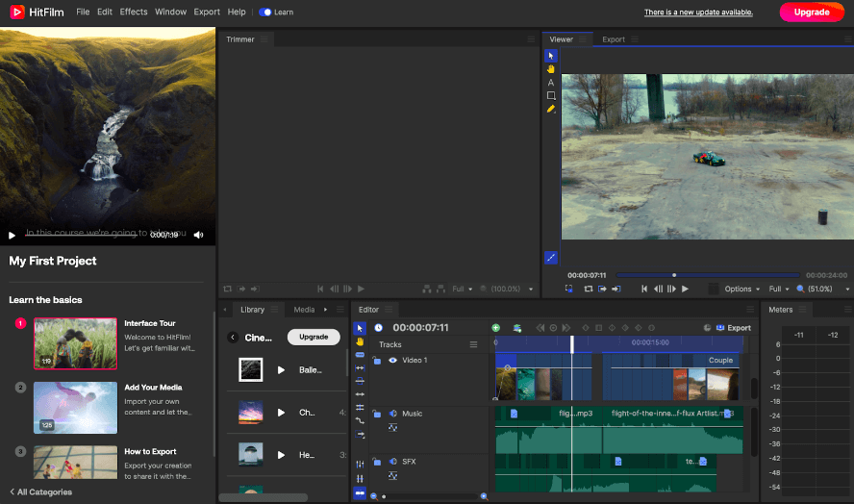854x504 pixels.
Task: Collapse panels using arrow left of Library
Action: [x=225, y=310]
